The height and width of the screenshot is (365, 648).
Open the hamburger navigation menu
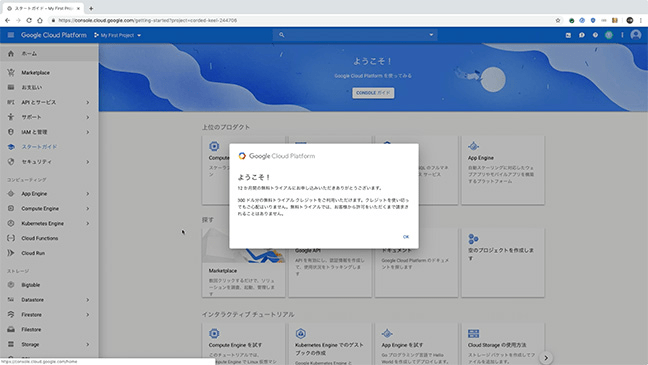tap(11, 35)
